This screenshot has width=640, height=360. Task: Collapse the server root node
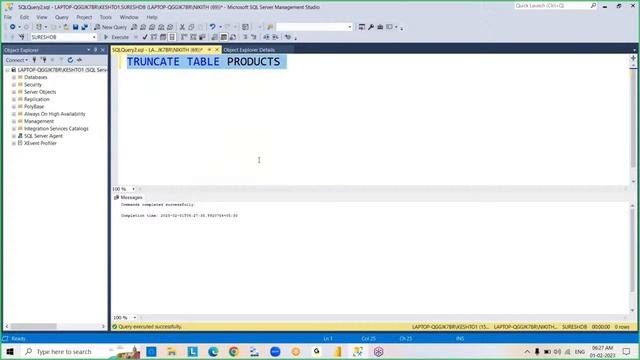tap(7, 70)
